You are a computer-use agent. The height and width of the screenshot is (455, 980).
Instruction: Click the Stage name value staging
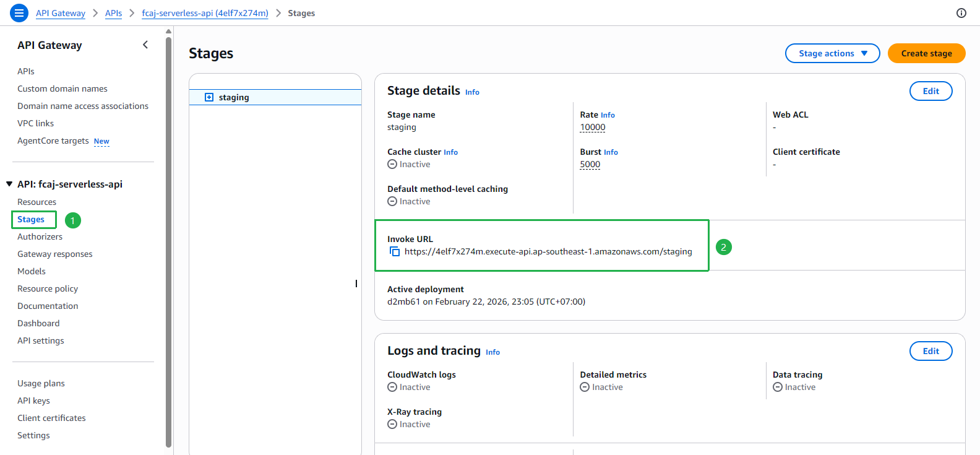pyautogui.click(x=402, y=128)
